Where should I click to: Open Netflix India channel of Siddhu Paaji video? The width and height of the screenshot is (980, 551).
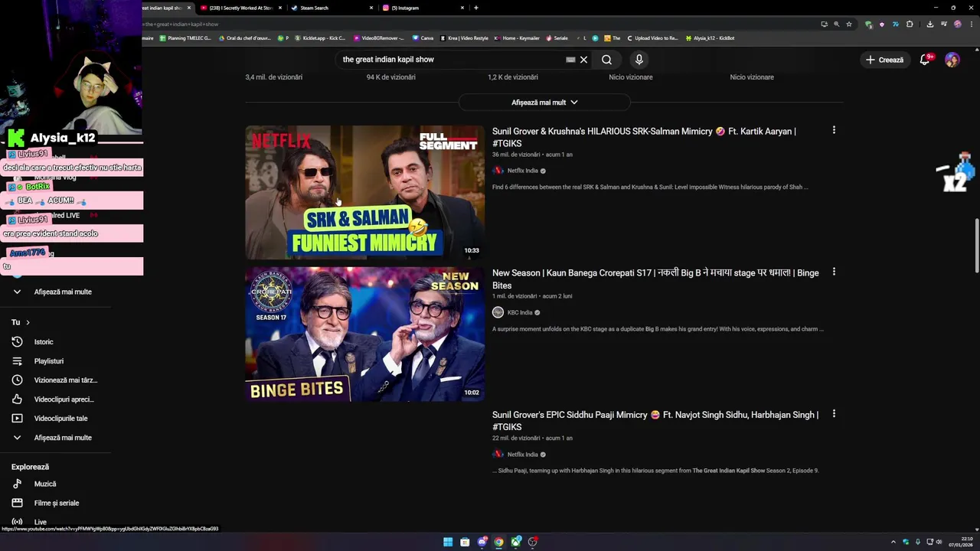(x=523, y=455)
